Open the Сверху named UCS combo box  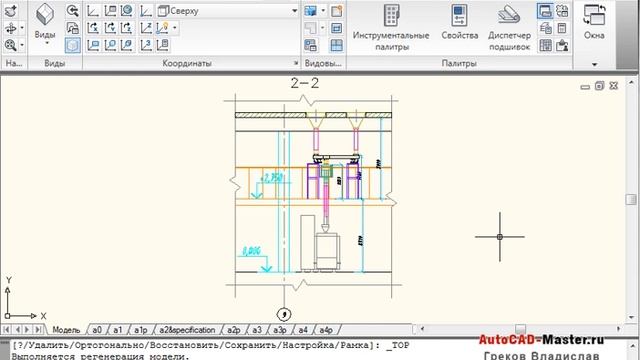click(228, 11)
